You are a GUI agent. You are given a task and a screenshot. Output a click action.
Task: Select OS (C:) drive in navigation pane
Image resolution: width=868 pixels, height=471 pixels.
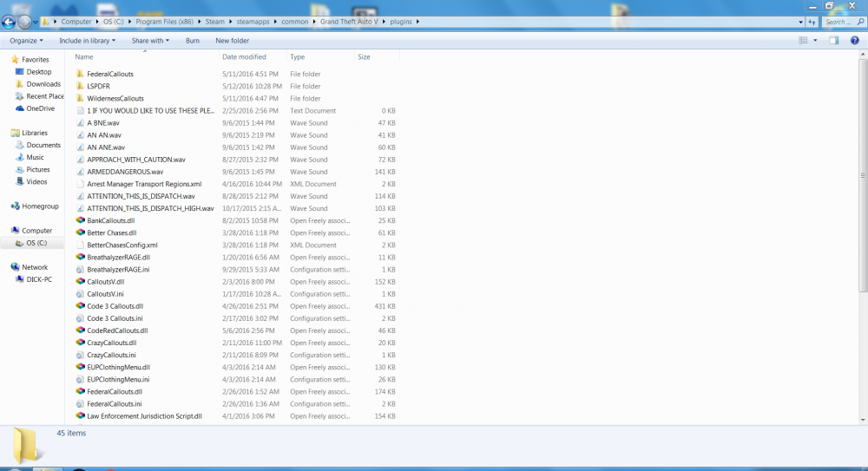coord(36,243)
